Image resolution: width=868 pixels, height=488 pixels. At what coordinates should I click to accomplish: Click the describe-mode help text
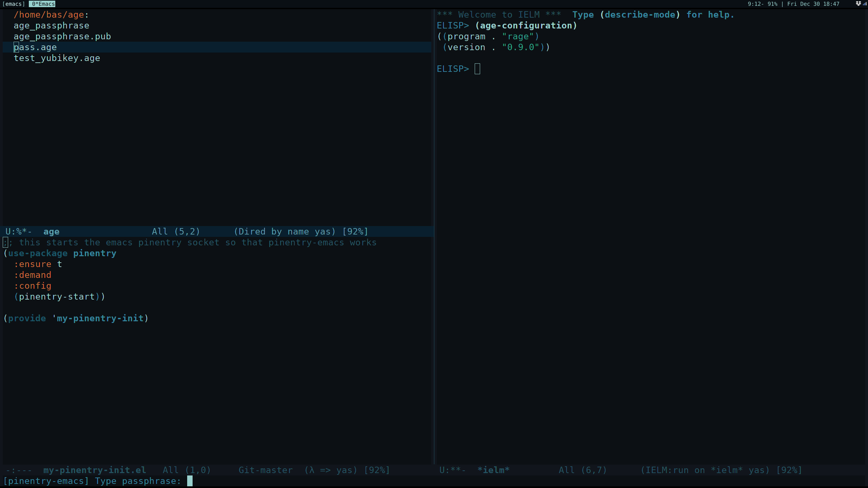[x=639, y=15]
